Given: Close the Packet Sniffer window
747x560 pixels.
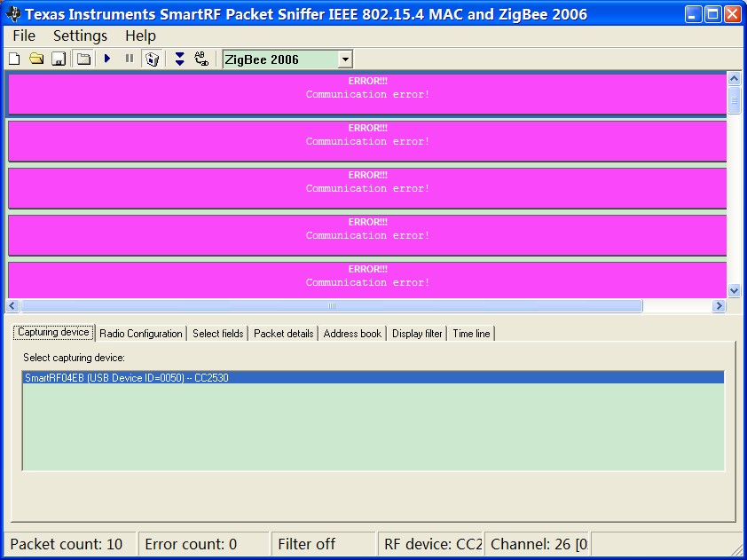Looking at the screenshot, I should click(x=732, y=14).
